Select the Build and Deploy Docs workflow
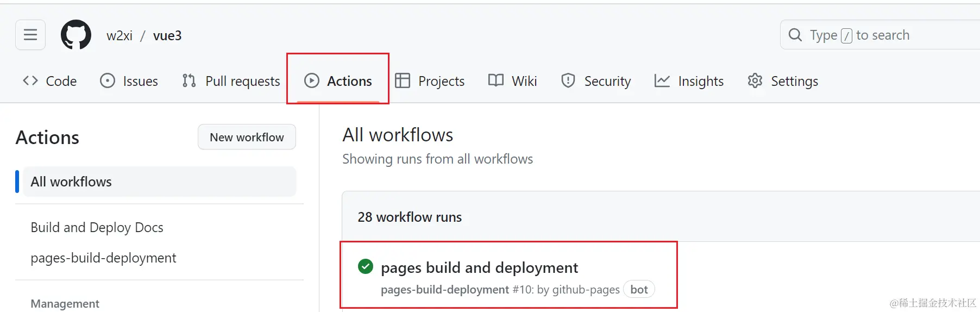The height and width of the screenshot is (312, 980). [x=97, y=227]
